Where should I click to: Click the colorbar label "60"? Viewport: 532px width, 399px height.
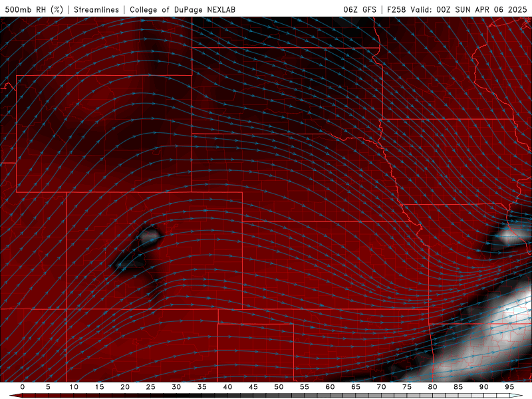pos(330,387)
